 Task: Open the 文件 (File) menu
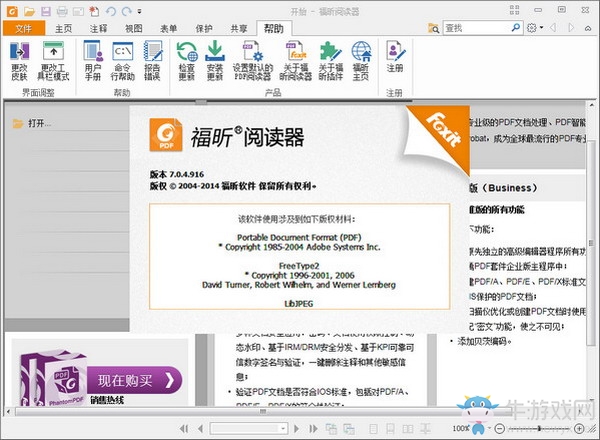pos(24,28)
